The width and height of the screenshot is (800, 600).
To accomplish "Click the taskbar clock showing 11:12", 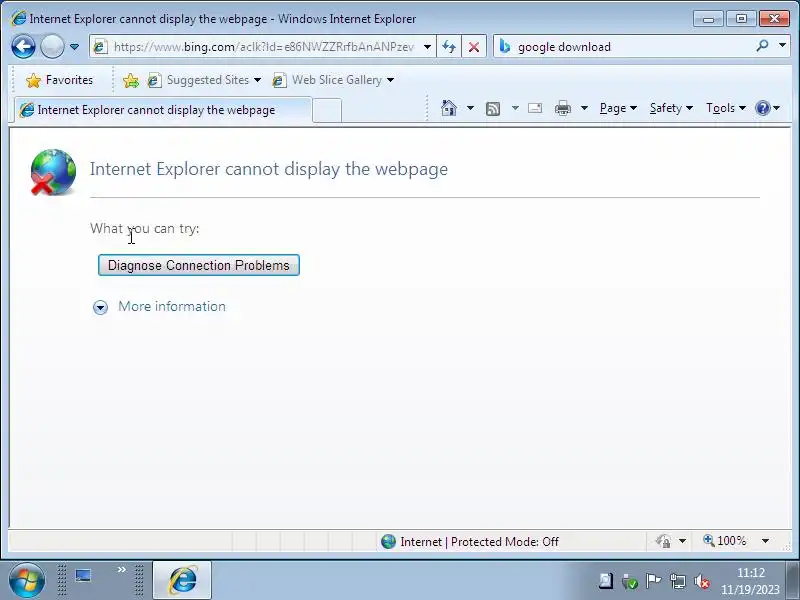I will tap(751, 581).
